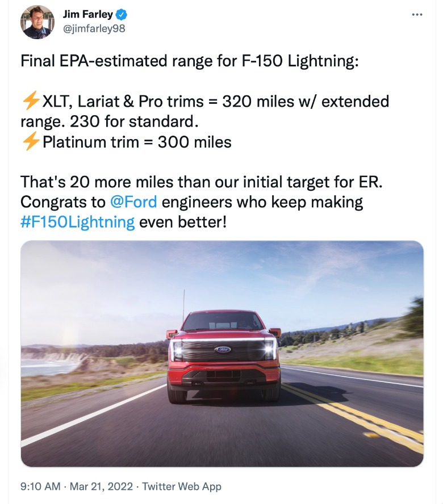Click the 'Platinum trim = 300 miles' text
443x504 pixels.
tap(137, 142)
